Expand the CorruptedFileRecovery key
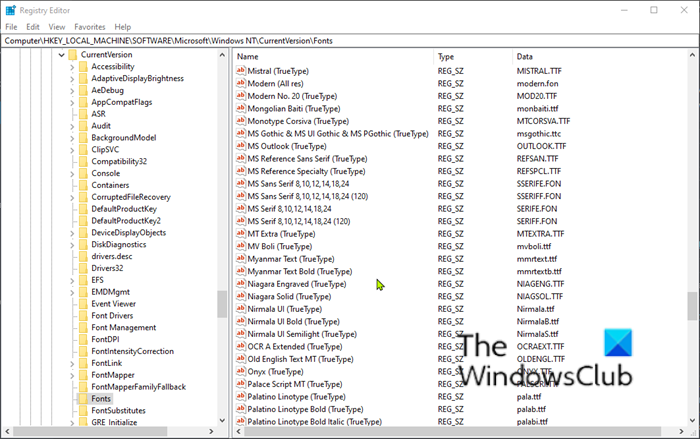Screen dimensions: 700x439 coord(72,197)
